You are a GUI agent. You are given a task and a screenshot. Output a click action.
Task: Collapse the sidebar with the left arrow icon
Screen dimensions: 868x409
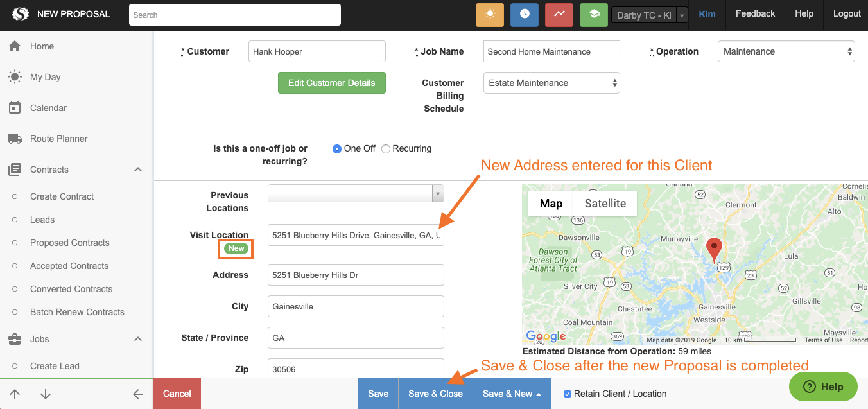click(x=138, y=394)
